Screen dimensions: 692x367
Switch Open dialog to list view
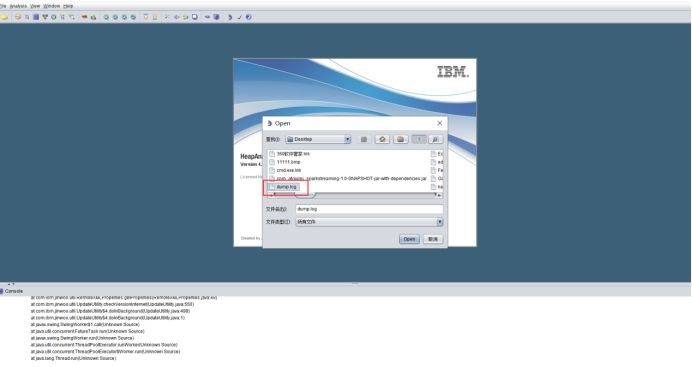tap(419, 139)
